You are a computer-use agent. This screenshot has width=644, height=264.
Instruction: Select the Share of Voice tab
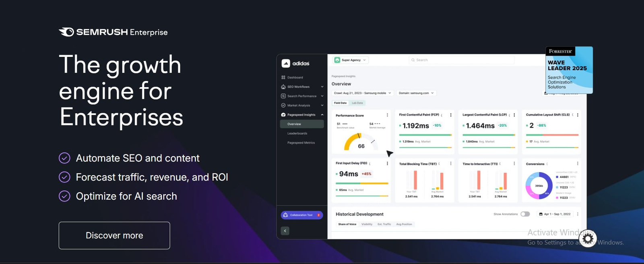[347, 224]
